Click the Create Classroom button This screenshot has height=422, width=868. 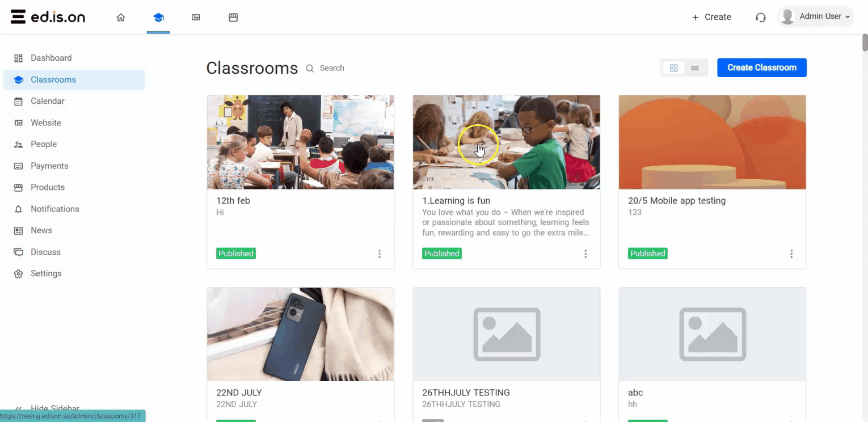point(762,67)
